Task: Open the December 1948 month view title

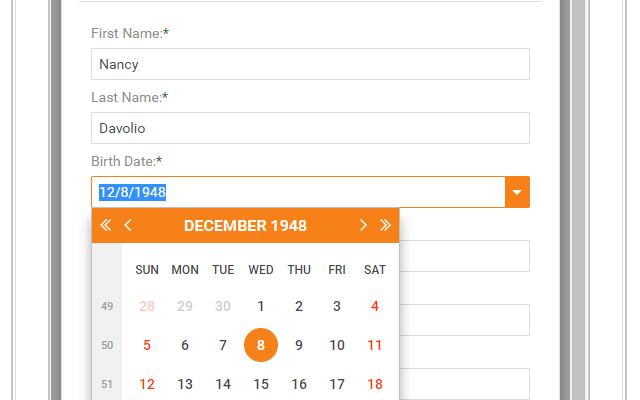Action: [x=245, y=226]
